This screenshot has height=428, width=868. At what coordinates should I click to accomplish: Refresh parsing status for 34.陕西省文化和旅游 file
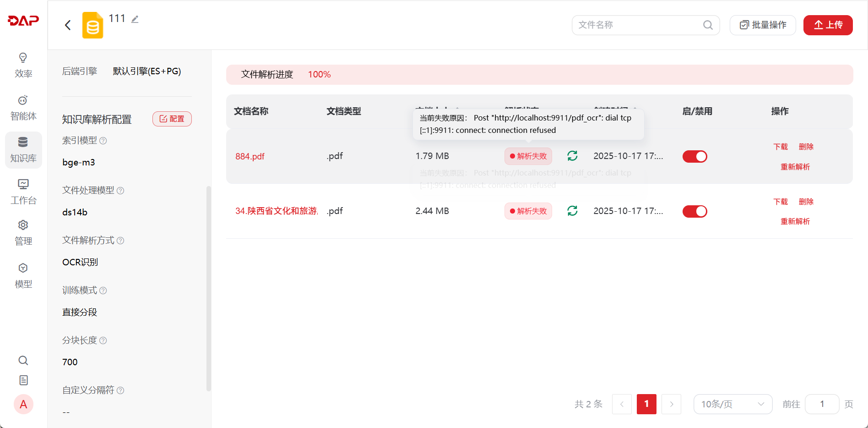coord(572,211)
